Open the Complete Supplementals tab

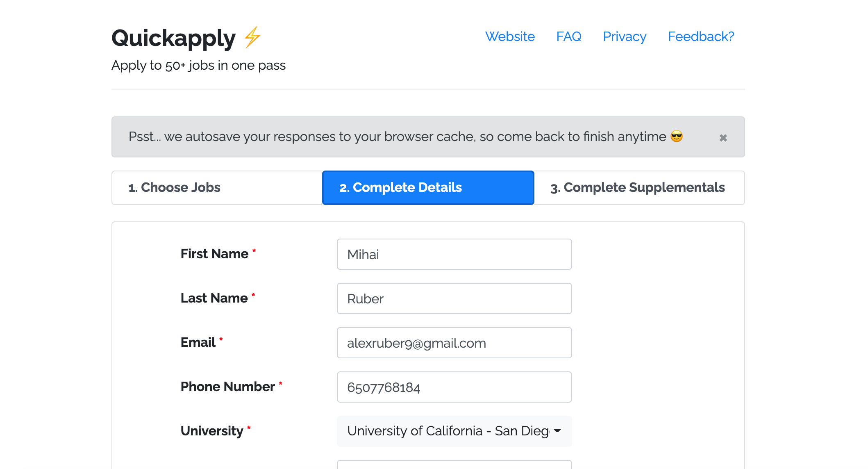(x=638, y=187)
